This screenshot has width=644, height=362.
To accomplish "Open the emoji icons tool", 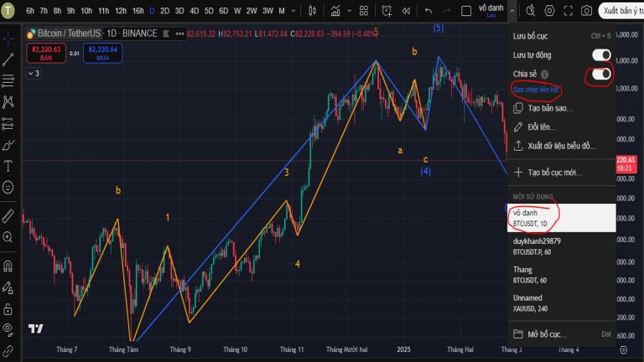I will point(8,187).
